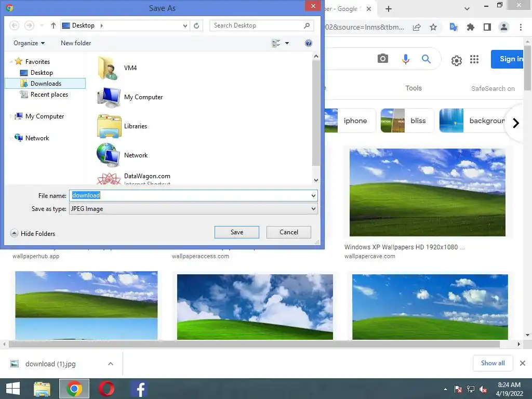Open the Google apps grid
The width and height of the screenshot is (532, 399).
pos(474,59)
